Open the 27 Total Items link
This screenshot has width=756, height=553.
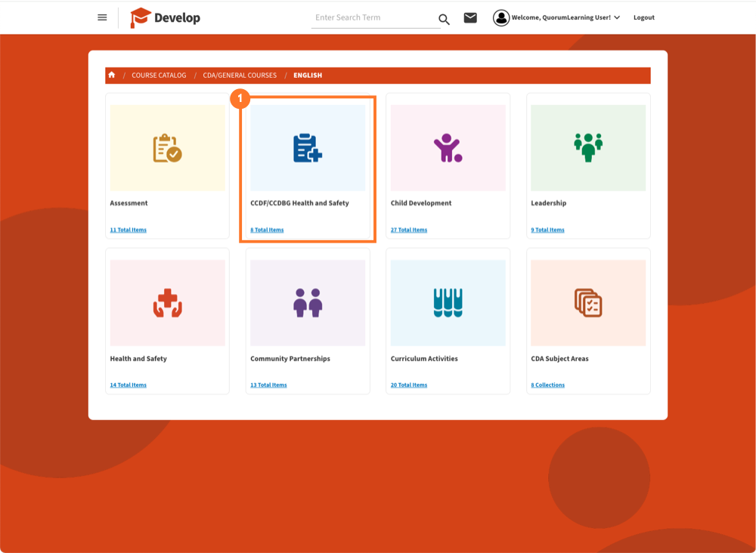(x=409, y=230)
